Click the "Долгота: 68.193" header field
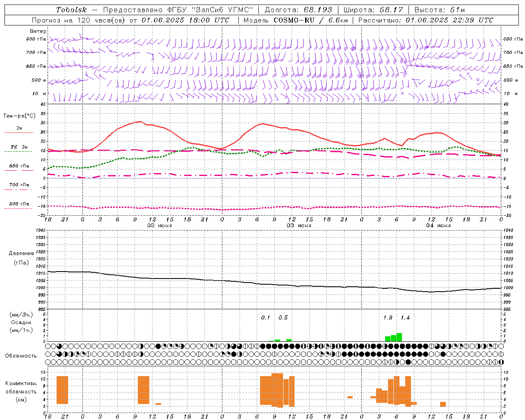 (x=298, y=10)
